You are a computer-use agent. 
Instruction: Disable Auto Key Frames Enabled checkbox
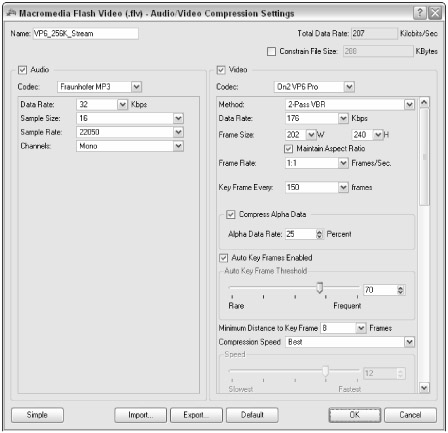(223, 258)
